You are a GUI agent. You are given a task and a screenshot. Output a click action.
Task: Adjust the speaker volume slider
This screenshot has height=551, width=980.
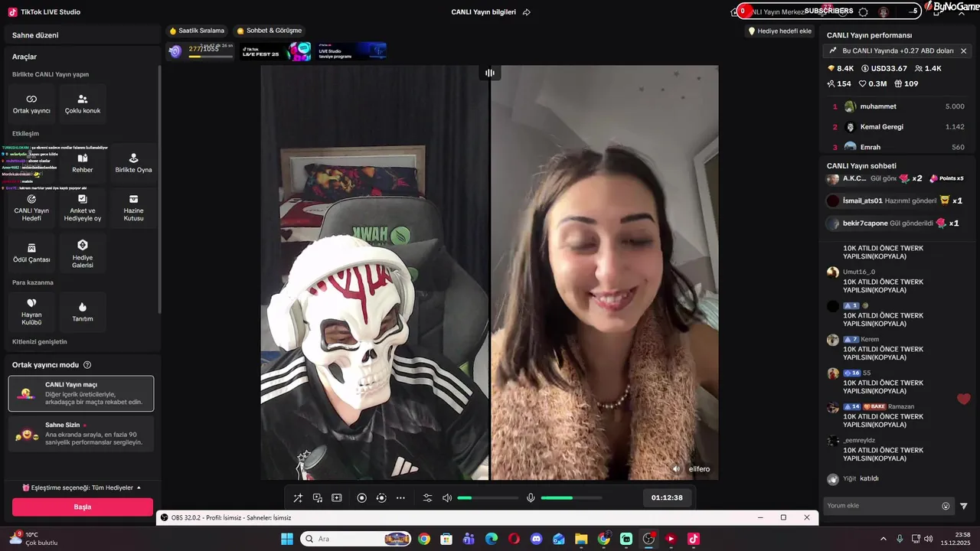[488, 498]
